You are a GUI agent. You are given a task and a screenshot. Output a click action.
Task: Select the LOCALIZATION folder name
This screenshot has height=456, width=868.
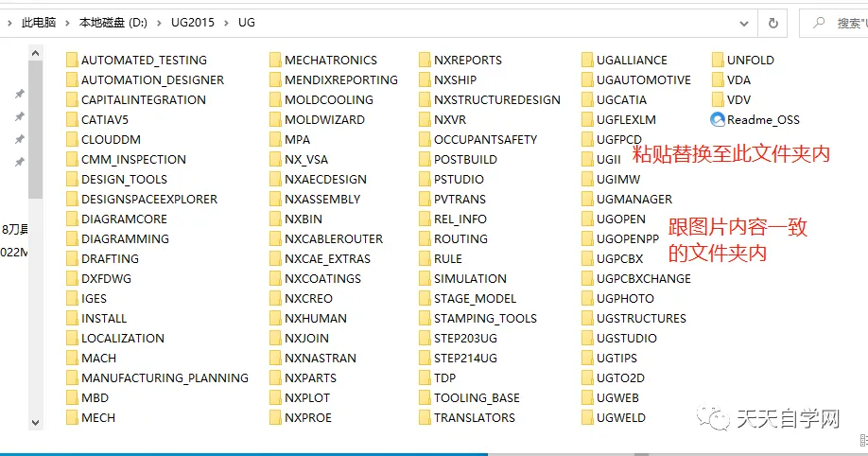(x=123, y=339)
